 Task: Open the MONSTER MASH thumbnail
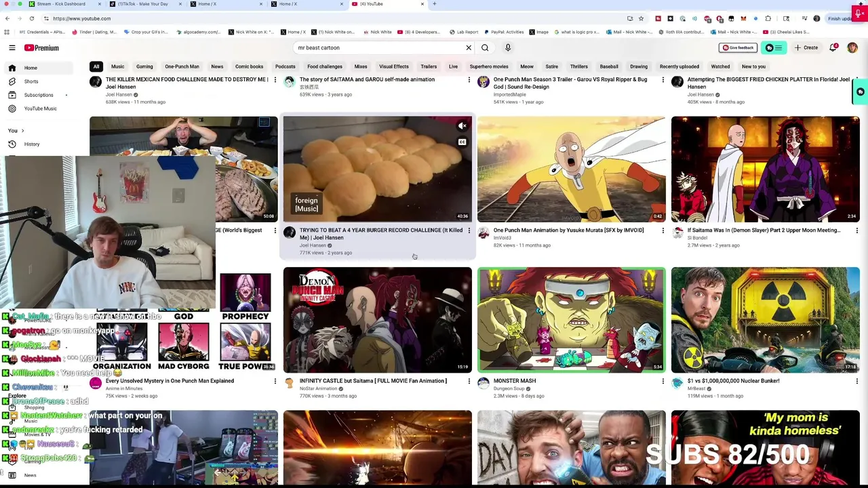(x=571, y=320)
